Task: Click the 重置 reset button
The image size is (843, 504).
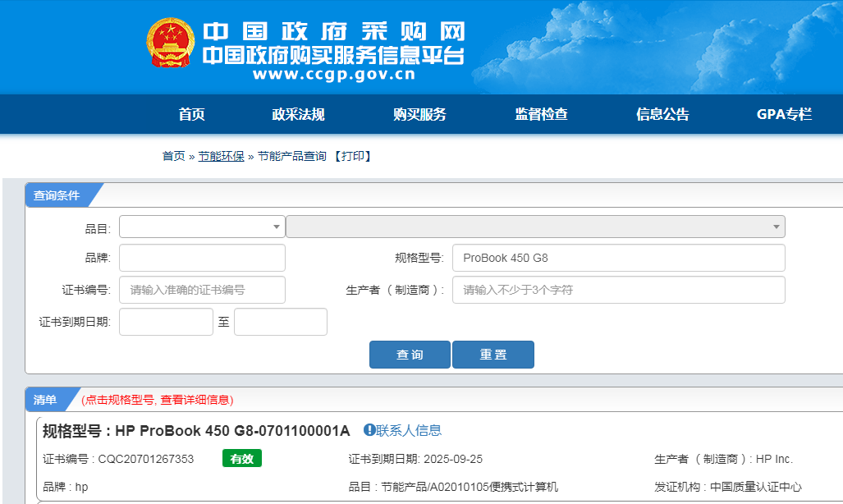Action: 493,355
